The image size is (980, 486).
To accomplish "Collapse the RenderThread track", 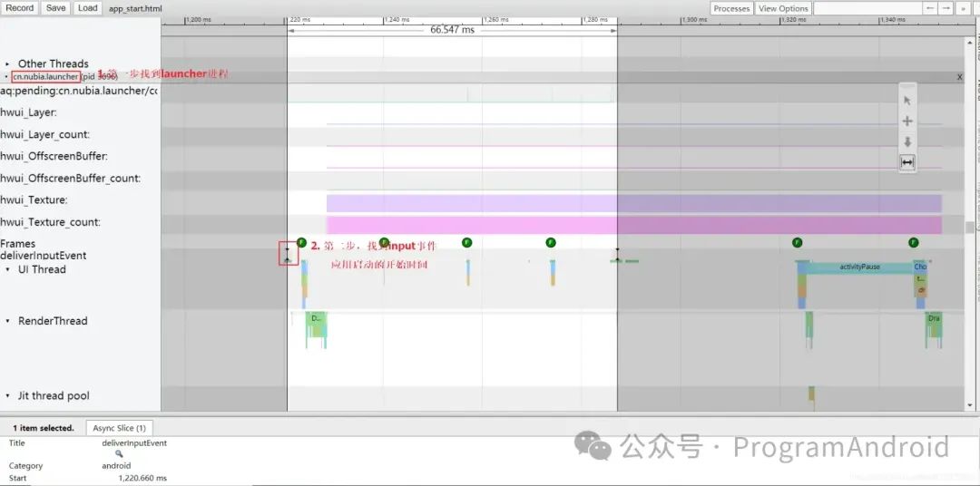I will click(x=7, y=320).
